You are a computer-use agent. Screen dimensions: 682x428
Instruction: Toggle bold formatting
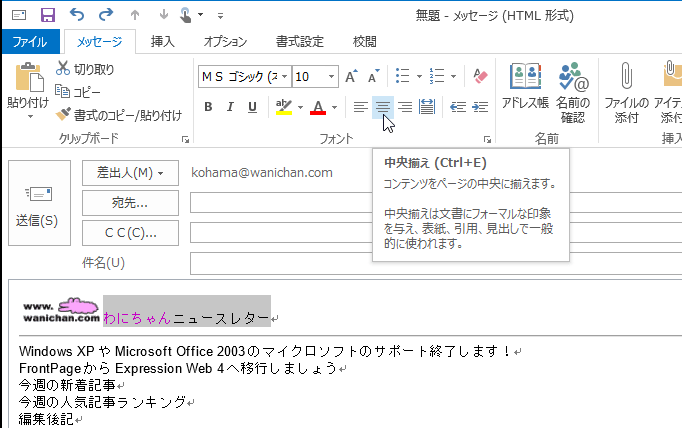tap(208, 107)
